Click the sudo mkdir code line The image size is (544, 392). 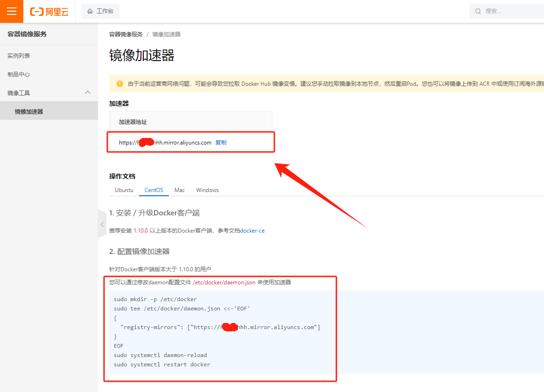(155, 299)
